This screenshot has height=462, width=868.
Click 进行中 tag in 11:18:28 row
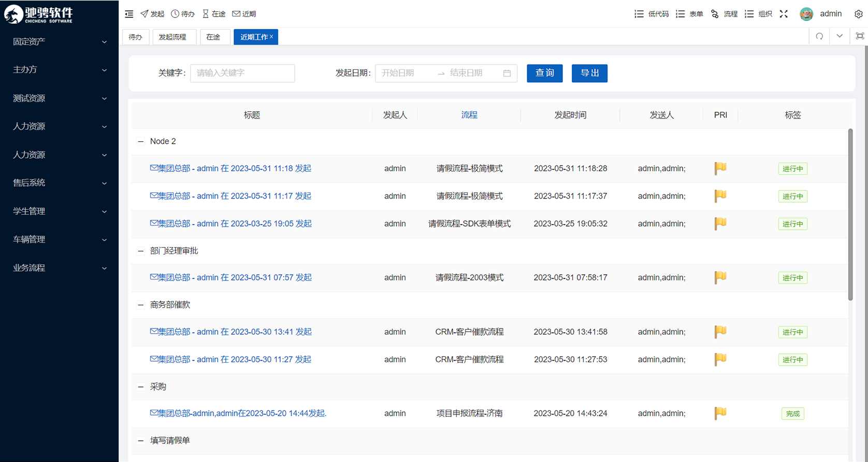tap(793, 169)
